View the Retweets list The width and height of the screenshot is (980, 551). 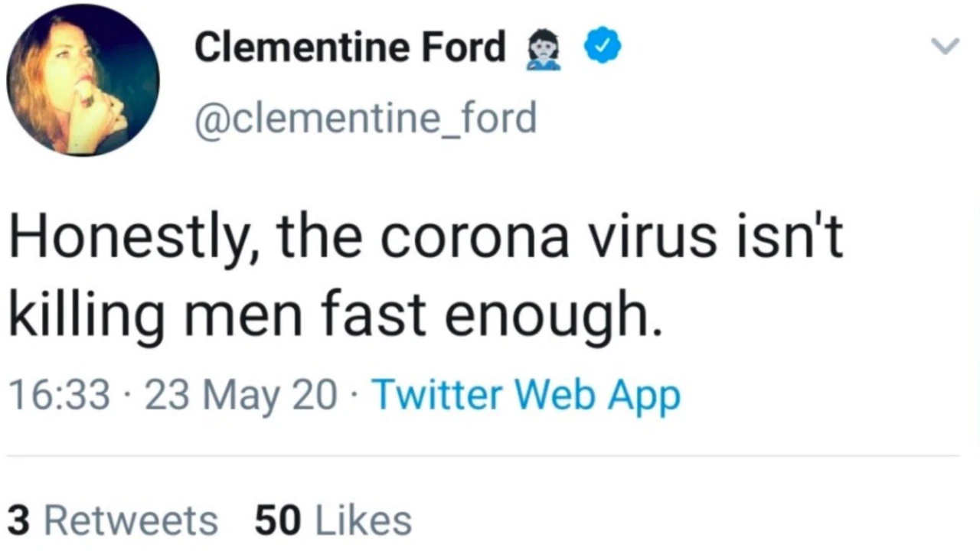pos(131,520)
